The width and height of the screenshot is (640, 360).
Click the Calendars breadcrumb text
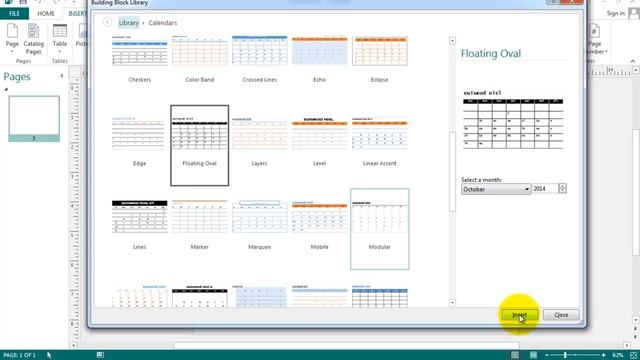(x=162, y=23)
